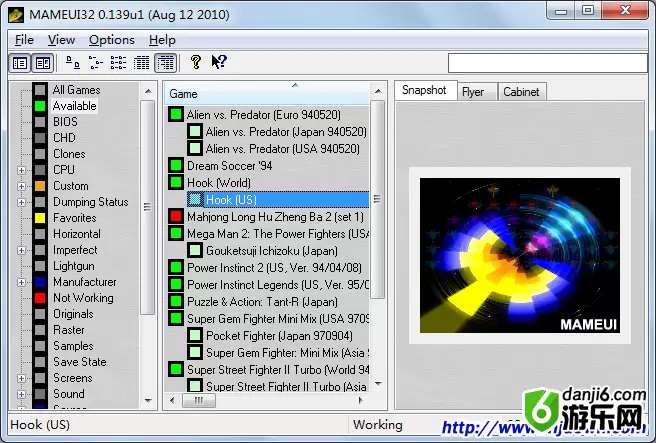Viewport: 656px width, 443px height.
Task: Select the Clones folder
Action: tap(69, 154)
